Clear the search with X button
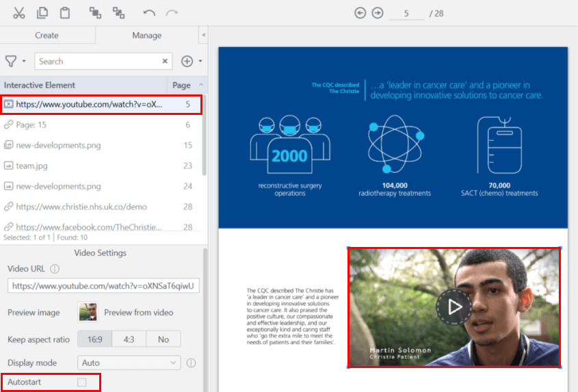578x392 pixels. [x=165, y=61]
